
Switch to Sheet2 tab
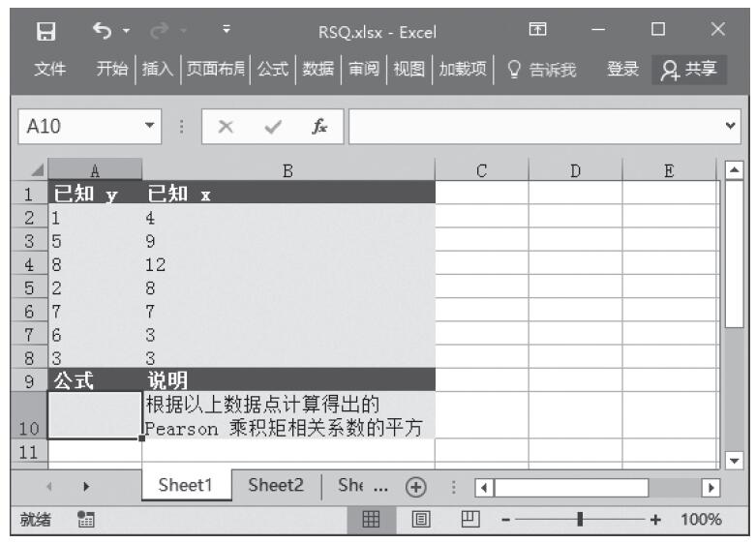(x=276, y=486)
